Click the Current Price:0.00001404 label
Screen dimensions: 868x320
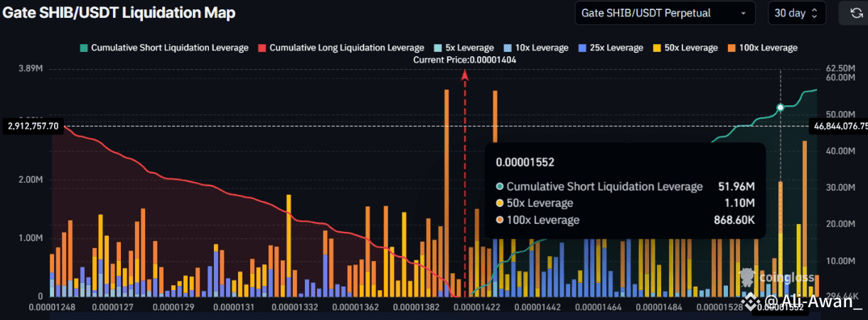(x=465, y=60)
